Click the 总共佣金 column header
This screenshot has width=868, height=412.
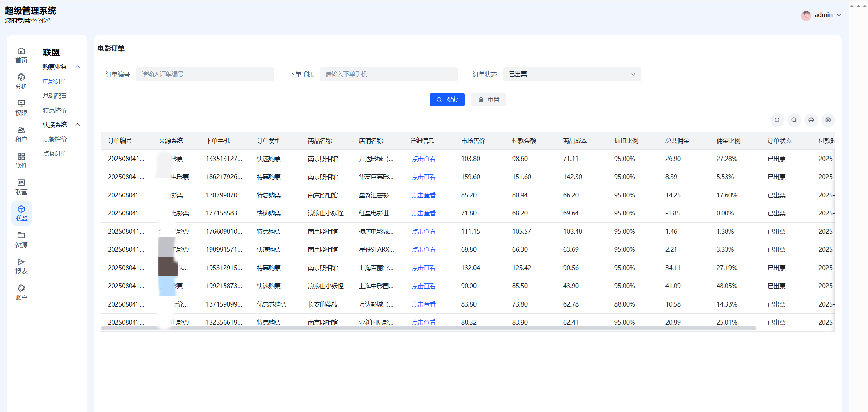pos(677,141)
